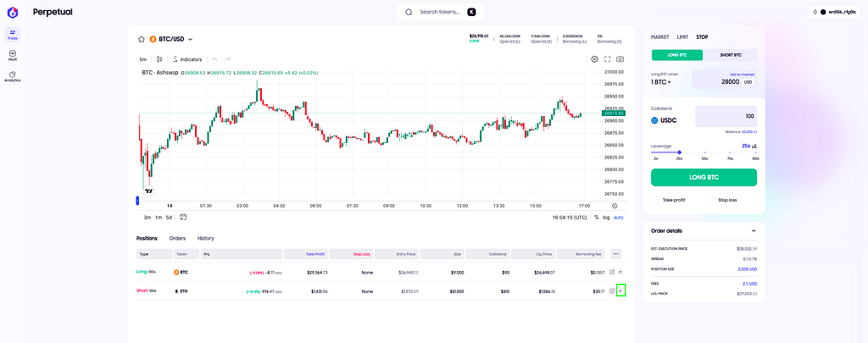This screenshot has width=868, height=343.
Task: Open chart settings gear icon
Action: coord(594,59)
